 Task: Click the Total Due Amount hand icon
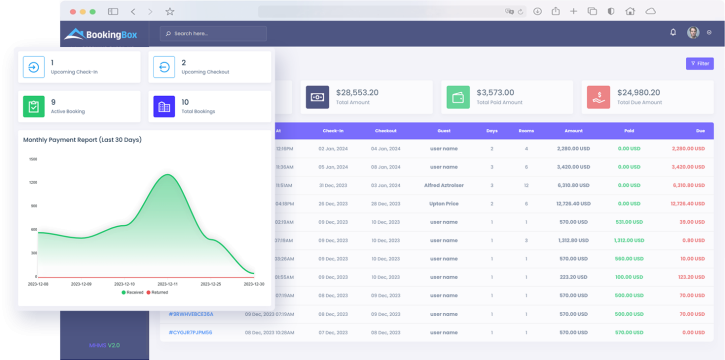tap(598, 97)
